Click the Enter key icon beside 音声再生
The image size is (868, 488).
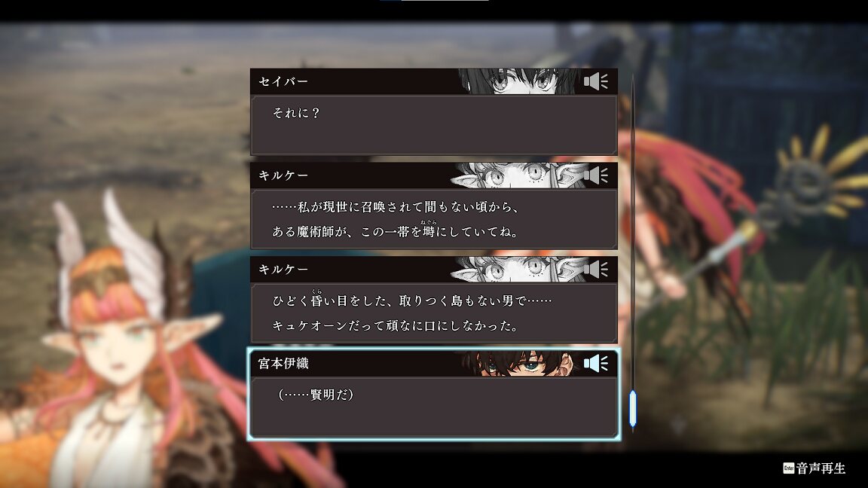coord(789,468)
